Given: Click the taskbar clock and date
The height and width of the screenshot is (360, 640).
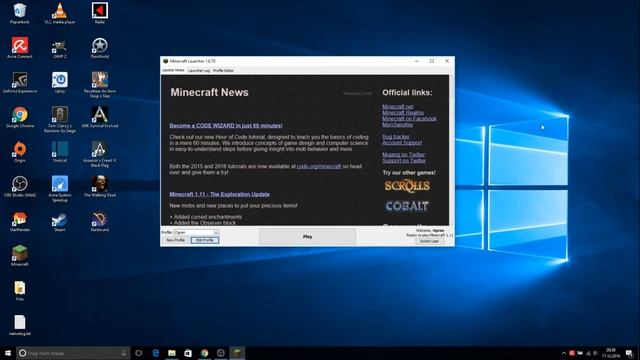Looking at the screenshot, I should click(611, 353).
